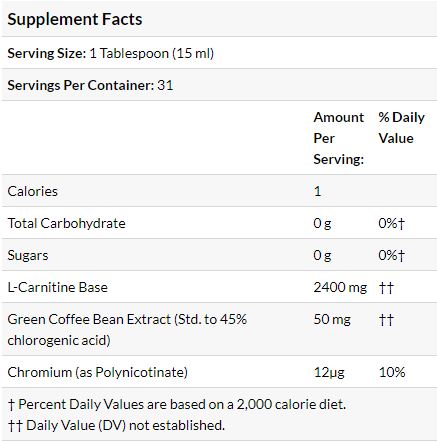Click the % Daily Value column header
This screenshot has height=442, width=437.
[401, 128]
